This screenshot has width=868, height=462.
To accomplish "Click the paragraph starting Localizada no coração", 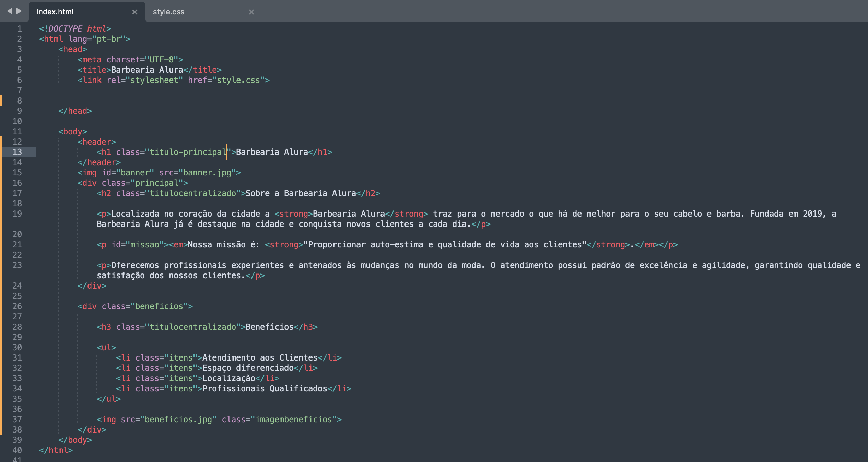I will [467, 219].
